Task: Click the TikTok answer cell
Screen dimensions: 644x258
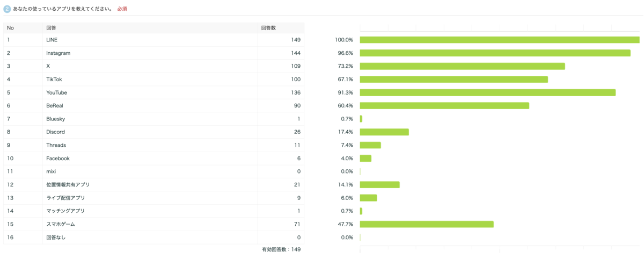Action: coord(54,80)
